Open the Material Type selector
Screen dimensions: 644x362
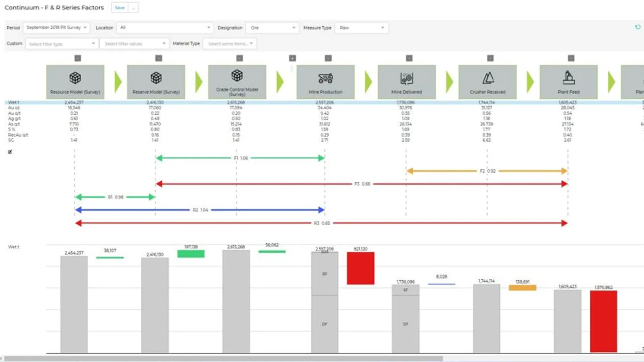click(x=230, y=44)
